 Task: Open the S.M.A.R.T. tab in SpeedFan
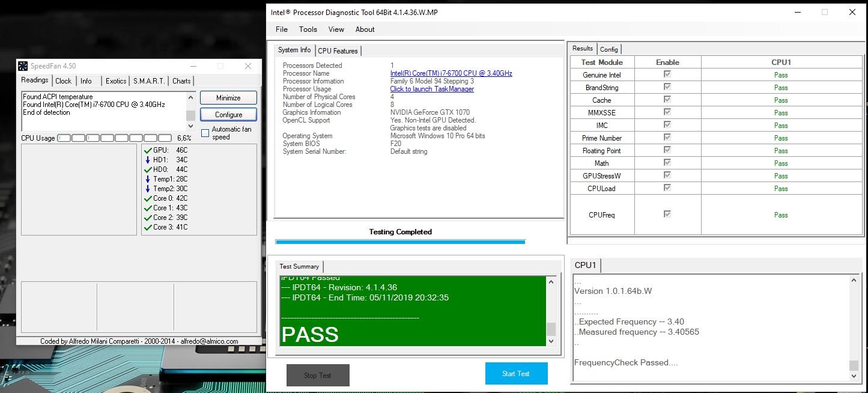point(150,81)
